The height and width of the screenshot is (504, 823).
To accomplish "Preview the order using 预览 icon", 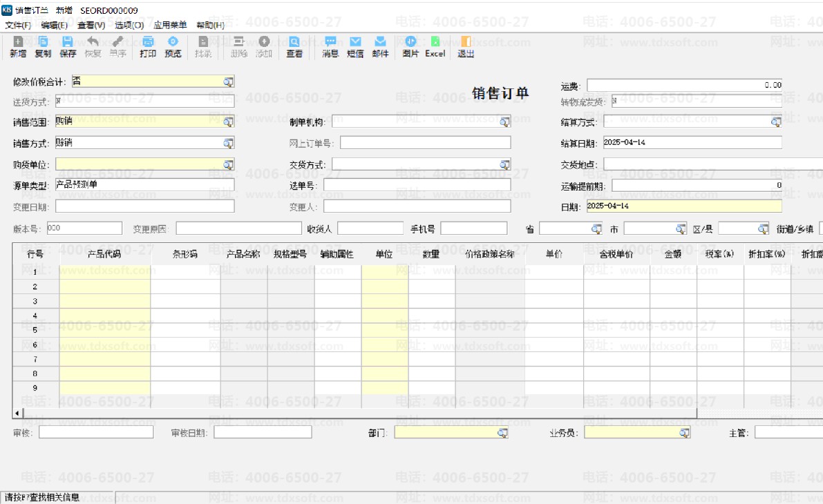I will tap(173, 47).
